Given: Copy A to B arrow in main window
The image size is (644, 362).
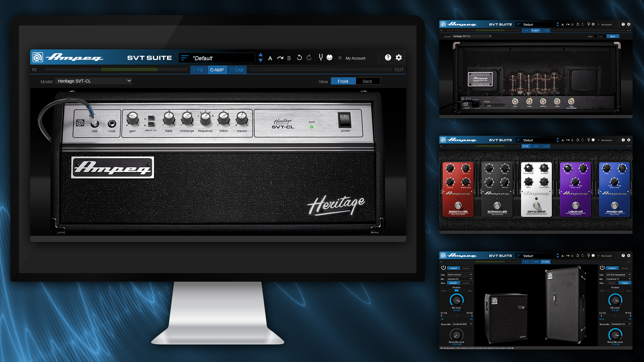Looking at the screenshot, I should click(280, 58).
